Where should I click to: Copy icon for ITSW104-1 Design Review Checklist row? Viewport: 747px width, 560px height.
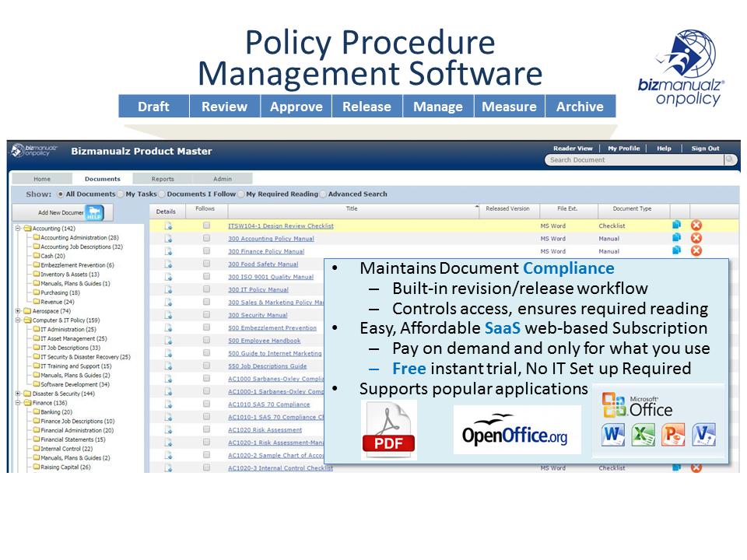pyautogui.click(x=676, y=225)
